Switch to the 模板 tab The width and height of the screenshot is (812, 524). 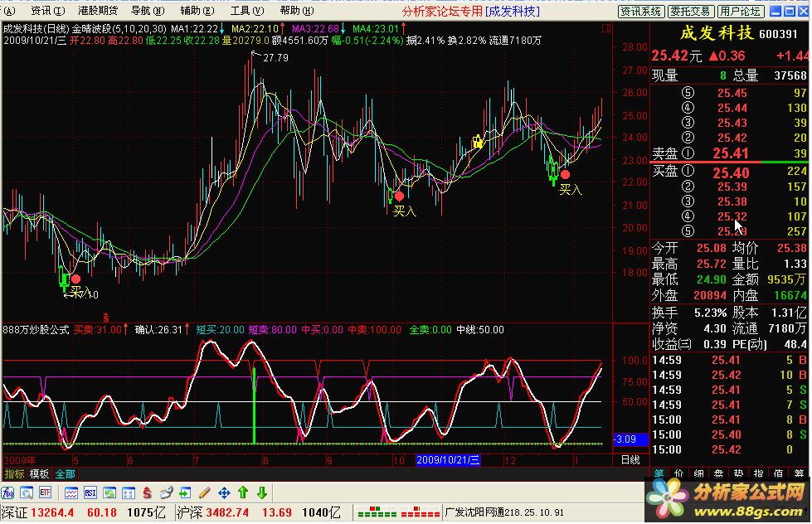coord(39,473)
